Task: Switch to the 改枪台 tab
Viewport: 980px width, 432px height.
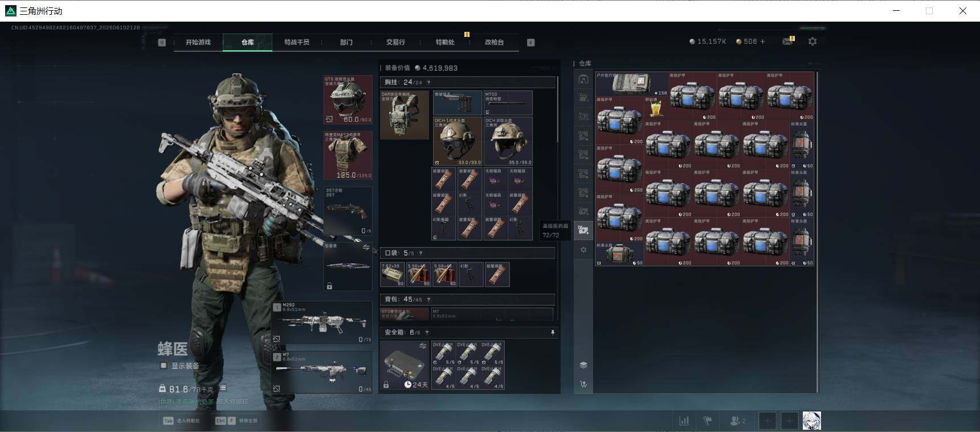Action: tap(494, 42)
